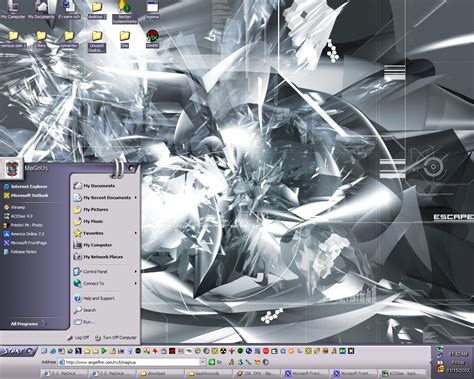The width and height of the screenshot is (474, 379).
Task: Open My Pictures folder in Start menu
Action: (x=91, y=210)
